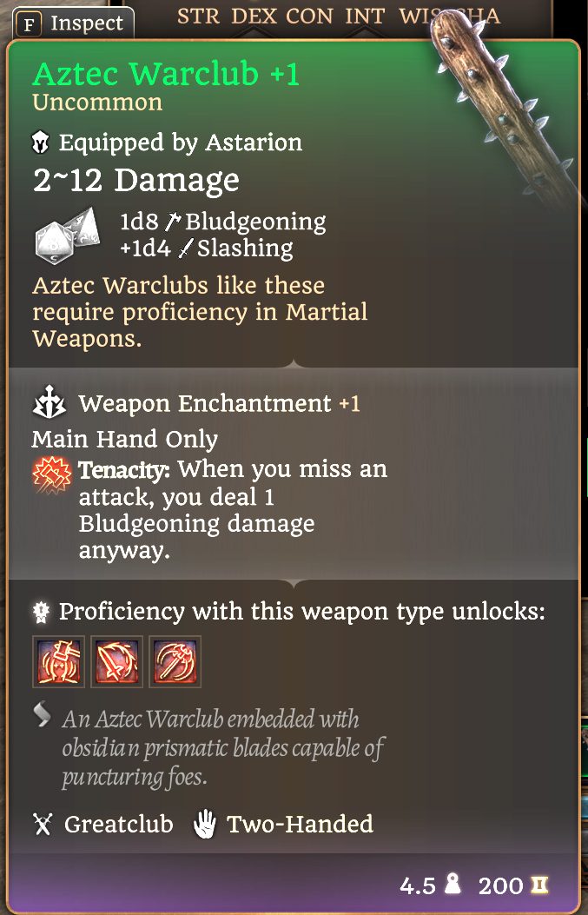Image resolution: width=588 pixels, height=915 pixels.
Task: Click the Greatclub crossed weapons icon
Action: point(43,825)
